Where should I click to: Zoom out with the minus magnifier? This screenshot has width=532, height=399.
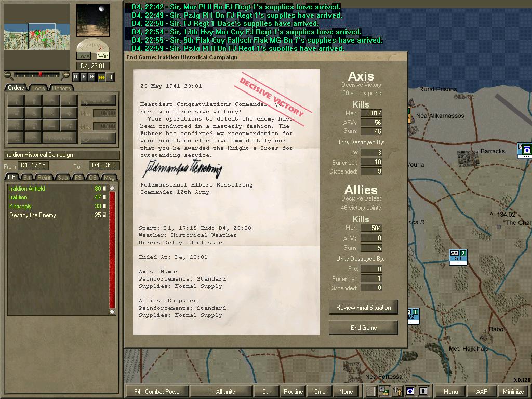click(8, 76)
